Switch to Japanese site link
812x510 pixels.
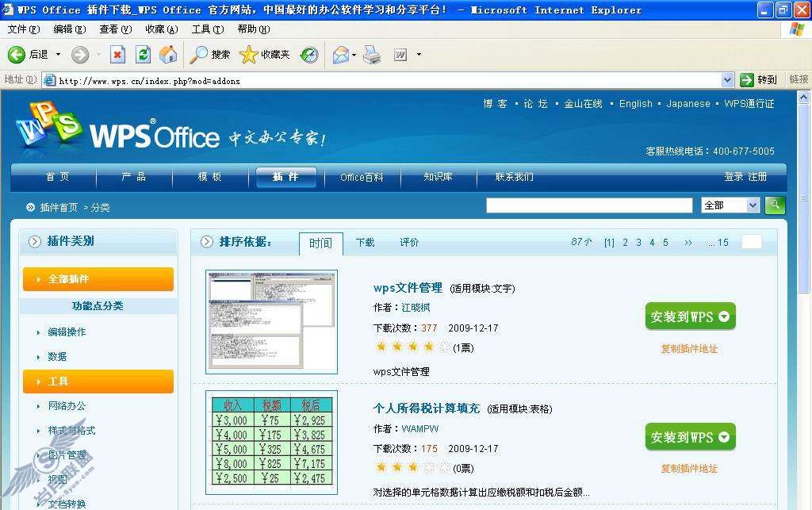[x=688, y=104]
